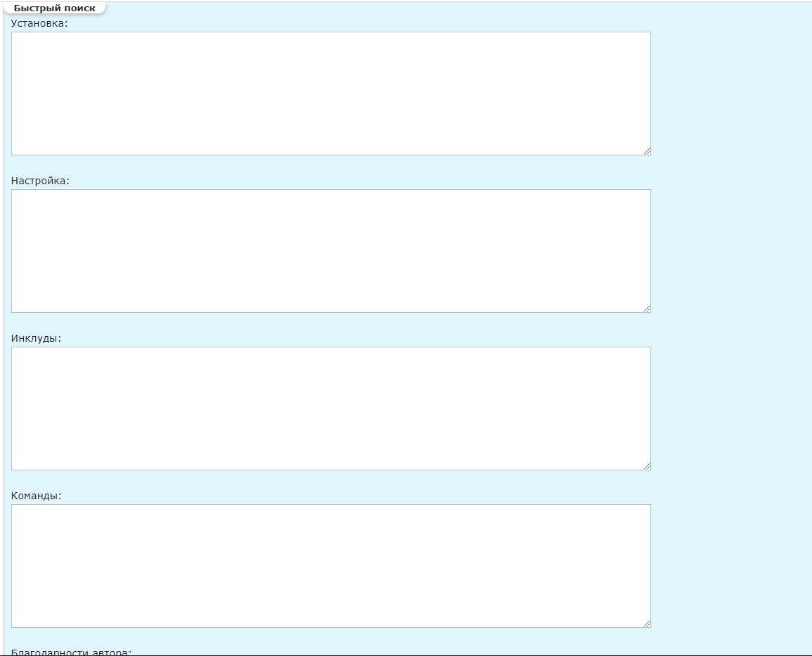812x656 pixels.
Task: Click empty blue area right of Инклуды field
Action: pyautogui.click(x=731, y=408)
